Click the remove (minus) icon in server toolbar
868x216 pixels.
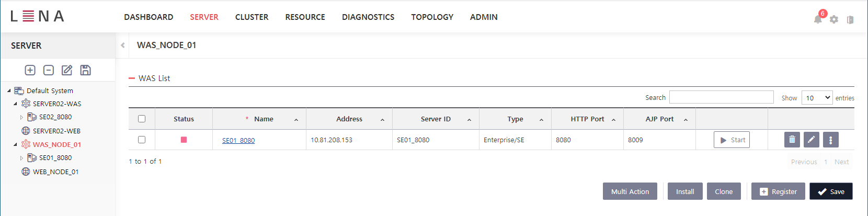point(49,70)
